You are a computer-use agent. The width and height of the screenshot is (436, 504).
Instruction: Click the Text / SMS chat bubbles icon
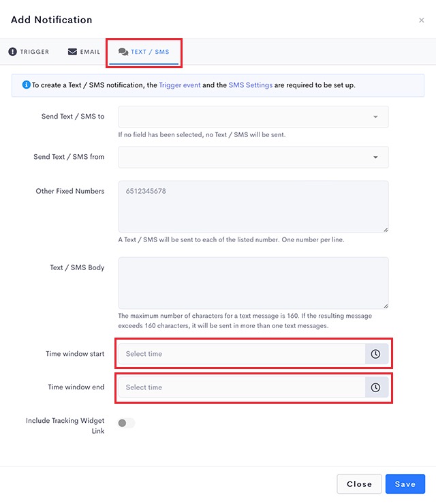123,52
